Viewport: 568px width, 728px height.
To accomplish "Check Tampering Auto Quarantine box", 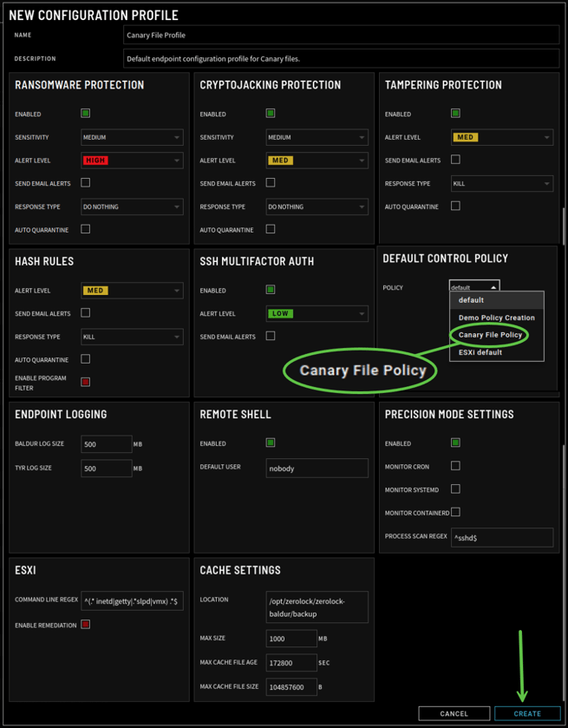I will click(455, 207).
